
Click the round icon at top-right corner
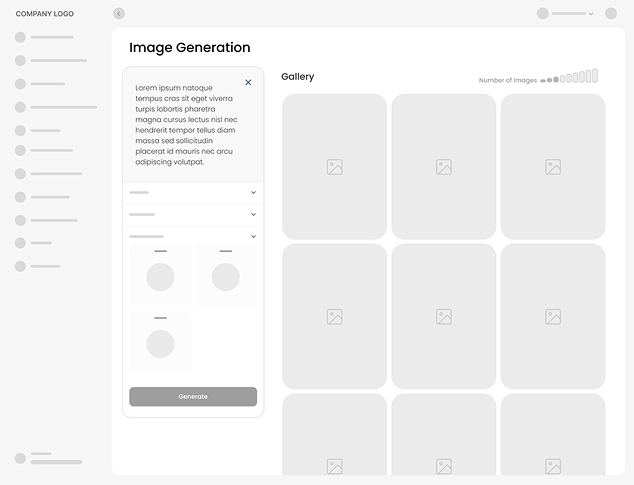coord(611,14)
